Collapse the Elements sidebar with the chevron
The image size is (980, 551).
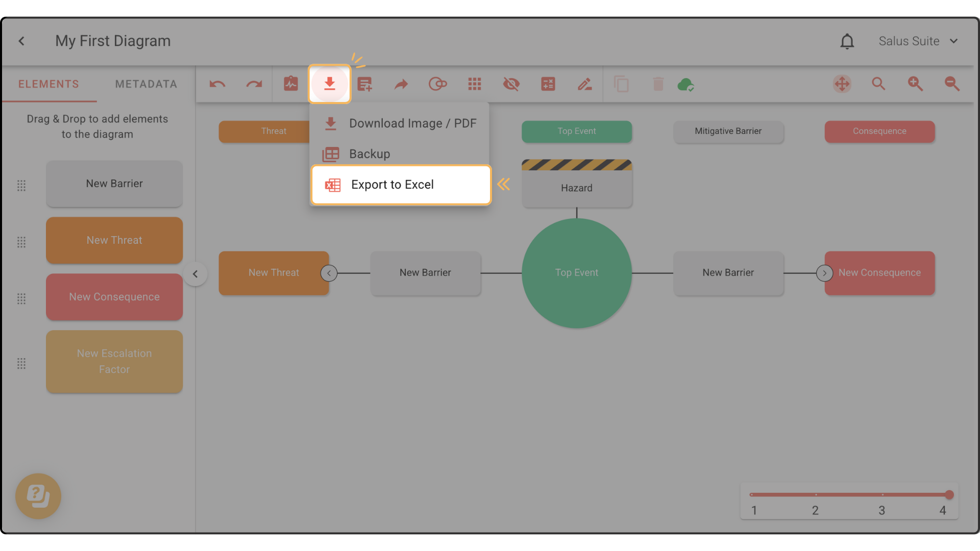pos(195,274)
